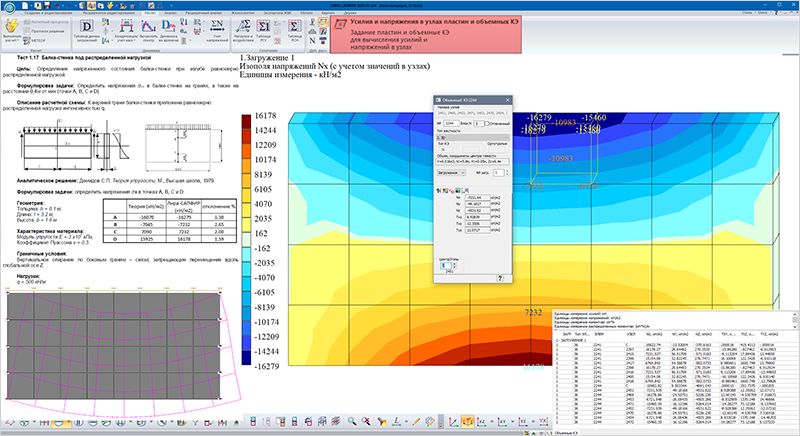This screenshot has height=436, width=800.
Task: Open the stiffness type 3D combo box
Action: [x=472, y=138]
